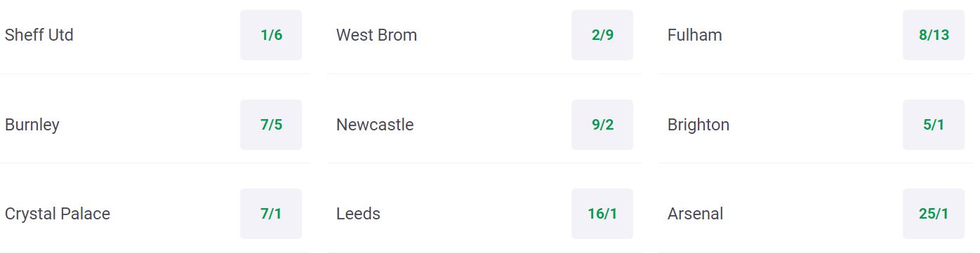Select the 1/6 odds for Sheff Utd

(271, 35)
